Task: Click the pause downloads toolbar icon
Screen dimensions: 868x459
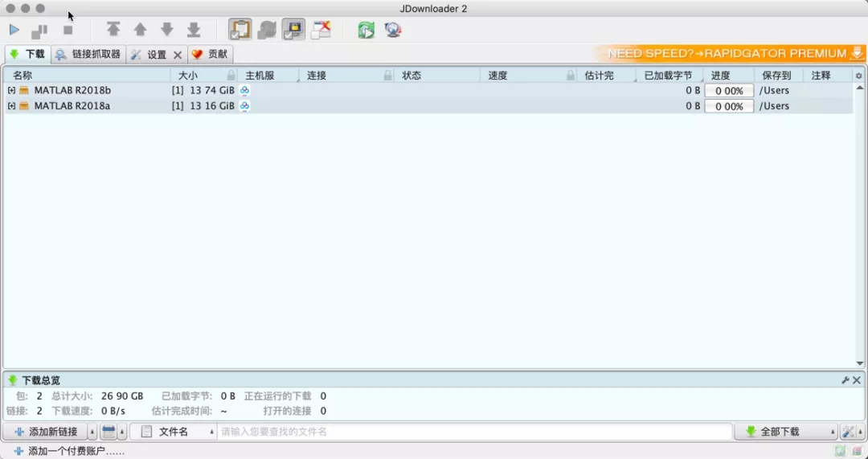Action: [39, 31]
